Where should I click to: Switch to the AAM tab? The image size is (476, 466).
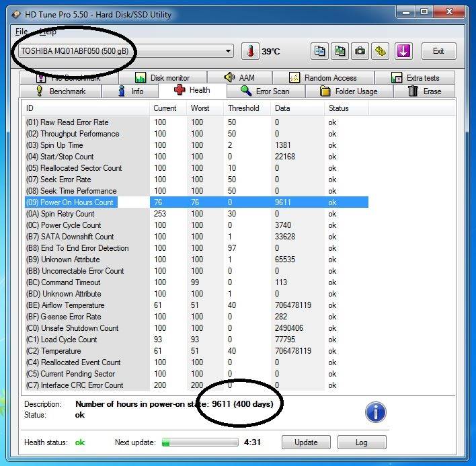pyautogui.click(x=239, y=78)
